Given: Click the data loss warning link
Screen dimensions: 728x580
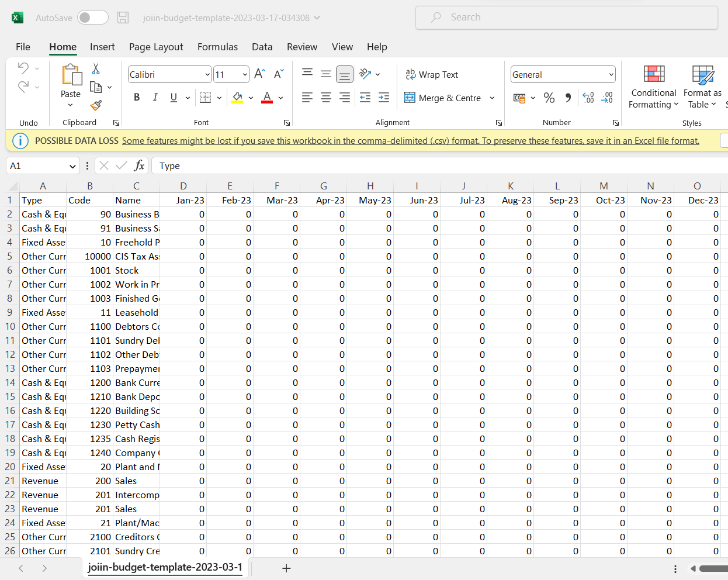Looking at the screenshot, I should coord(410,141).
